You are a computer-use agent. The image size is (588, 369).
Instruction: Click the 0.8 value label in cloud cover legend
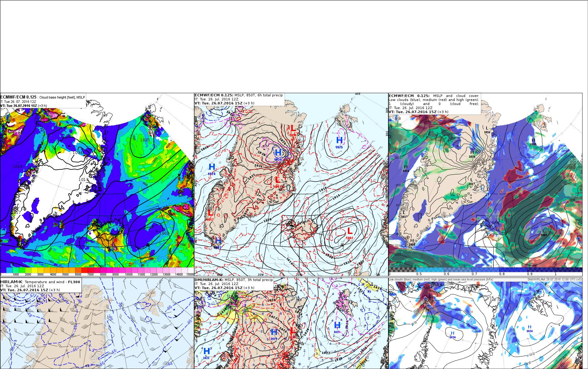[502, 274]
